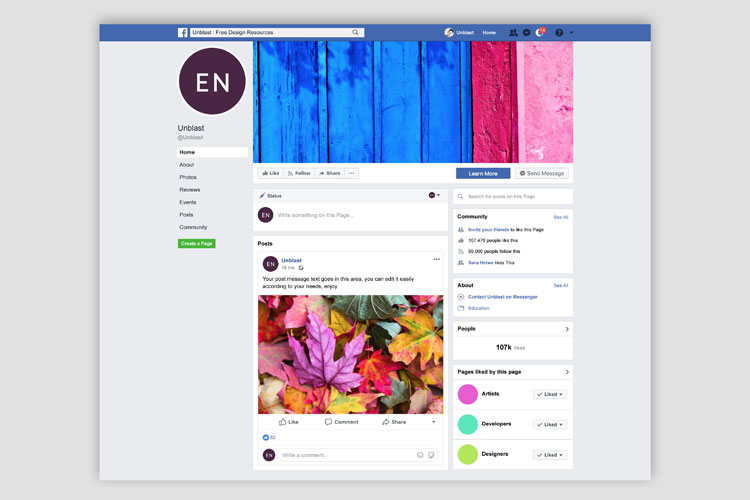
Task: Click '99,000 people follow this' text
Action: pyautogui.click(x=494, y=252)
